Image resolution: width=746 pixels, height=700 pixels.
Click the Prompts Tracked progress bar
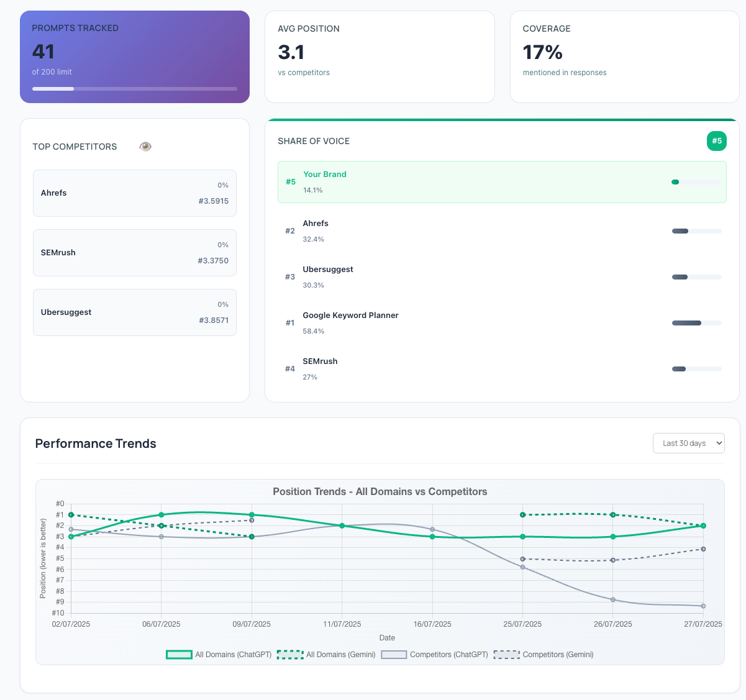(134, 89)
